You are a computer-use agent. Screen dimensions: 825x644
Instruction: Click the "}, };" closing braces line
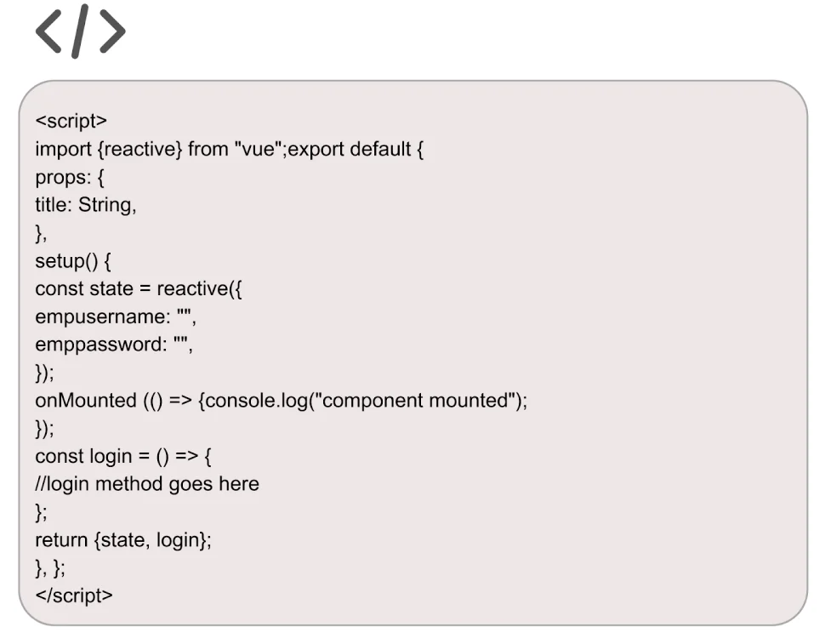tap(50, 567)
